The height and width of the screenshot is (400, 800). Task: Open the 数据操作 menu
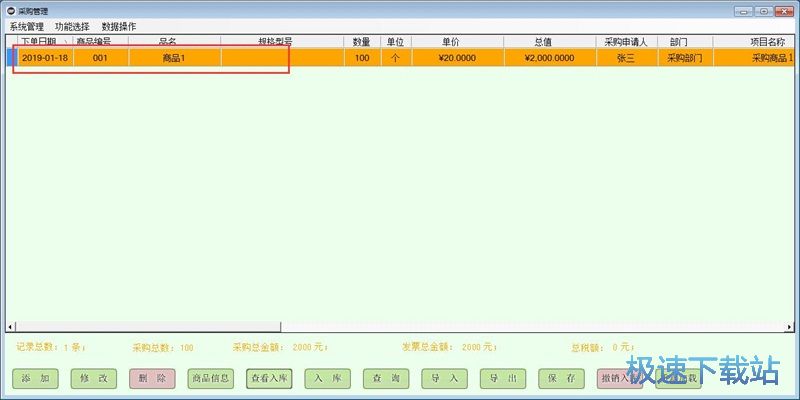coord(119,27)
